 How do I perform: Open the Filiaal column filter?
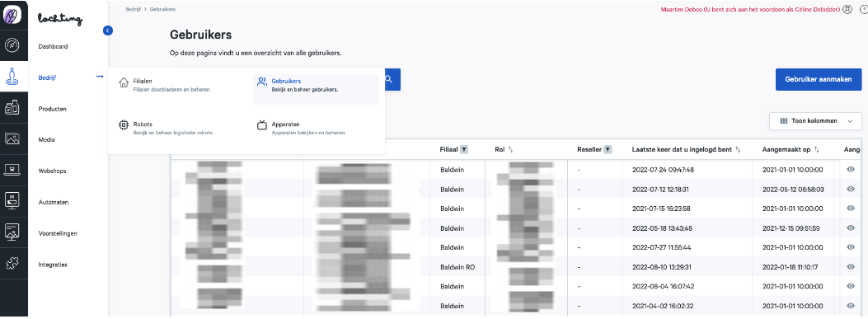pyautogui.click(x=464, y=149)
